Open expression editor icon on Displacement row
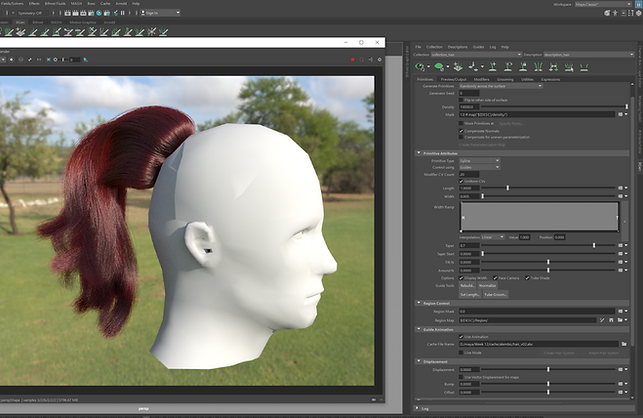Image resolution: width=643 pixels, height=418 pixels. tap(620, 369)
